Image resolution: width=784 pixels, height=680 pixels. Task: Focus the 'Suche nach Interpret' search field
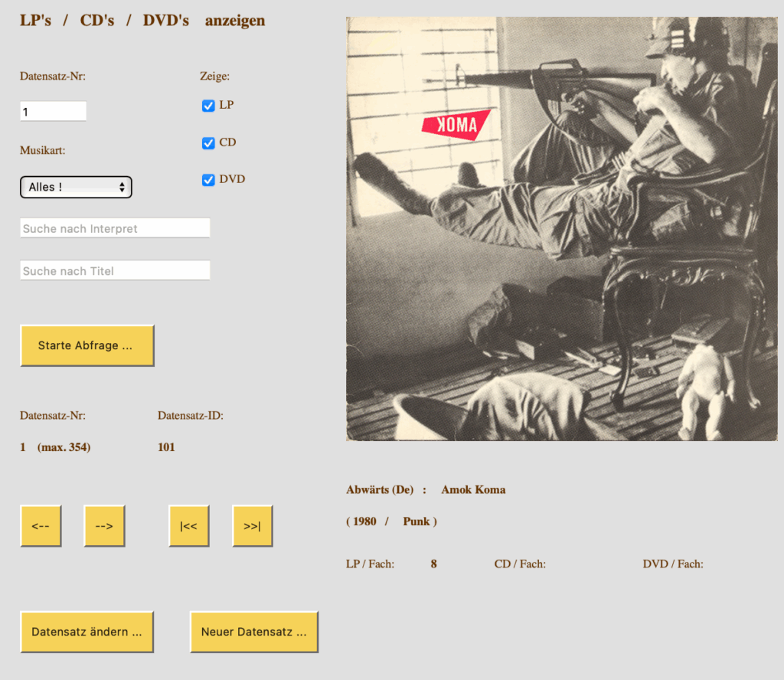[115, 228]
